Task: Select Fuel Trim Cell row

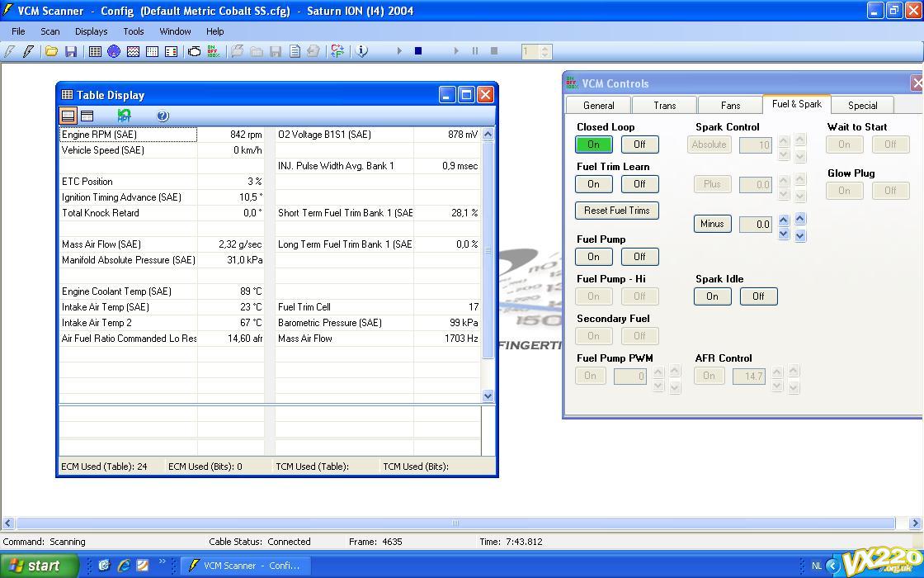Action: (x=378, y=307)
